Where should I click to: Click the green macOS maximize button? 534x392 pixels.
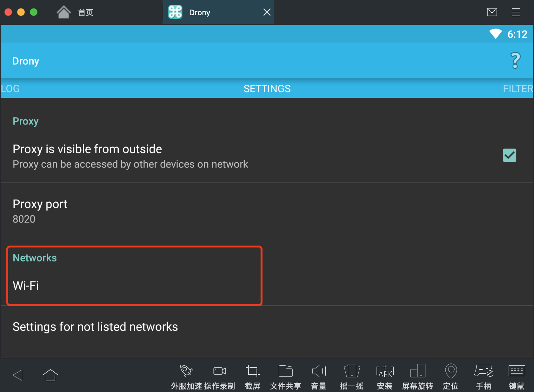pyautogui.click(x=34, y=12)
